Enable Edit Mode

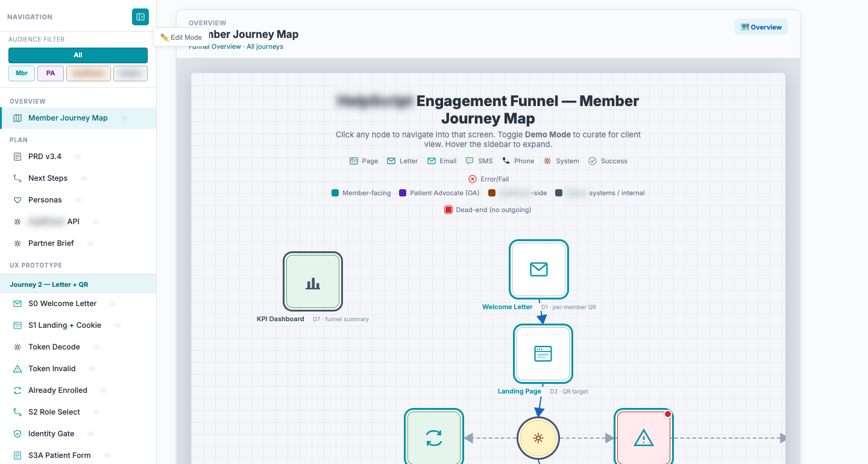(181, 37)
